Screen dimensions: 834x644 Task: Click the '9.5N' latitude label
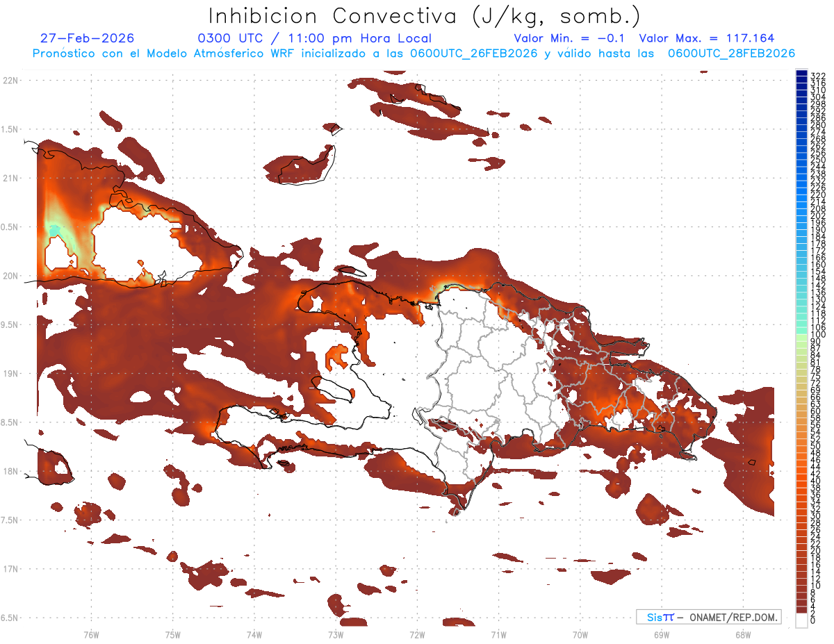(10, 325)
